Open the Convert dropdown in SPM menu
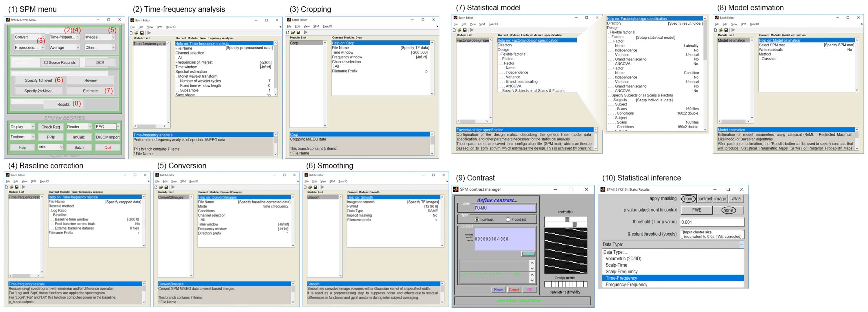Screen dimensions: 868x312 [x=29, y=37]
